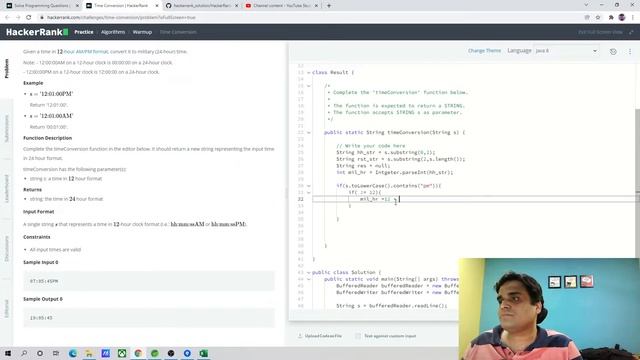This screenshot has width=640, height=360.
Task: Collapse class Result code fold arrow
Action: [x=309, y=73]
